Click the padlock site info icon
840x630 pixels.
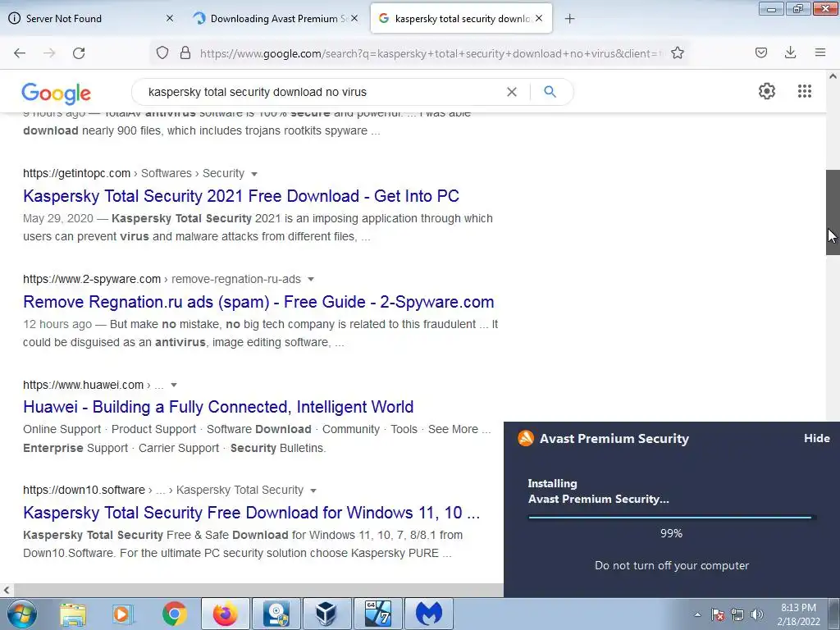pos(185,53)
